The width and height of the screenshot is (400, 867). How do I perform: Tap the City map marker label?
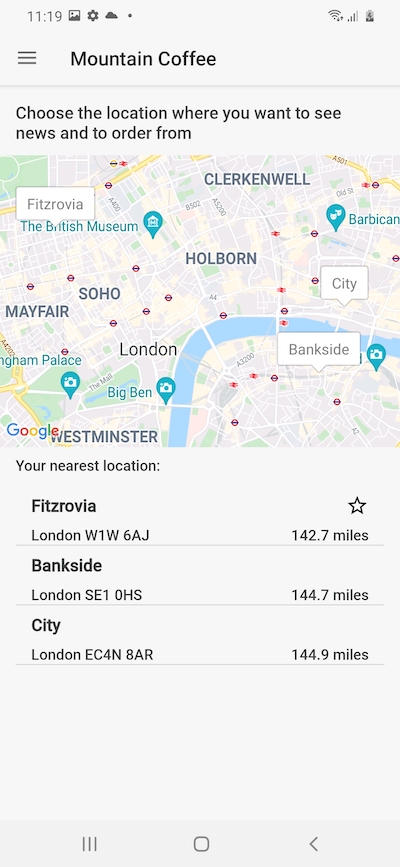(344, 284)
